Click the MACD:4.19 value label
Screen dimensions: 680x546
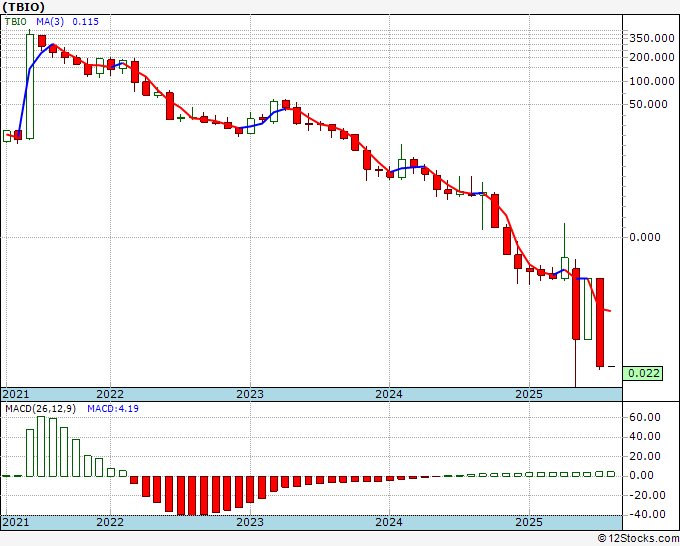(113, 409)
